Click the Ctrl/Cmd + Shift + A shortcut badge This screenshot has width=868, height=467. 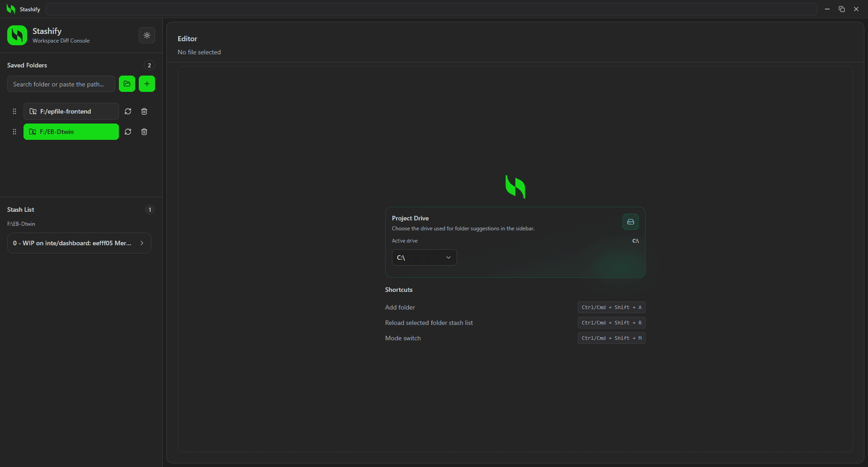pos(611,307)
